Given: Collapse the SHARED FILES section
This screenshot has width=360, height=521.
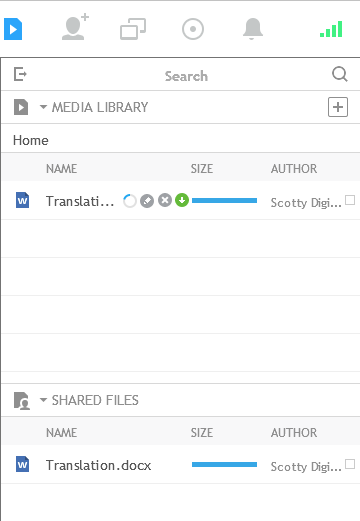Looking at the screenshot, I should pos(43,400).
